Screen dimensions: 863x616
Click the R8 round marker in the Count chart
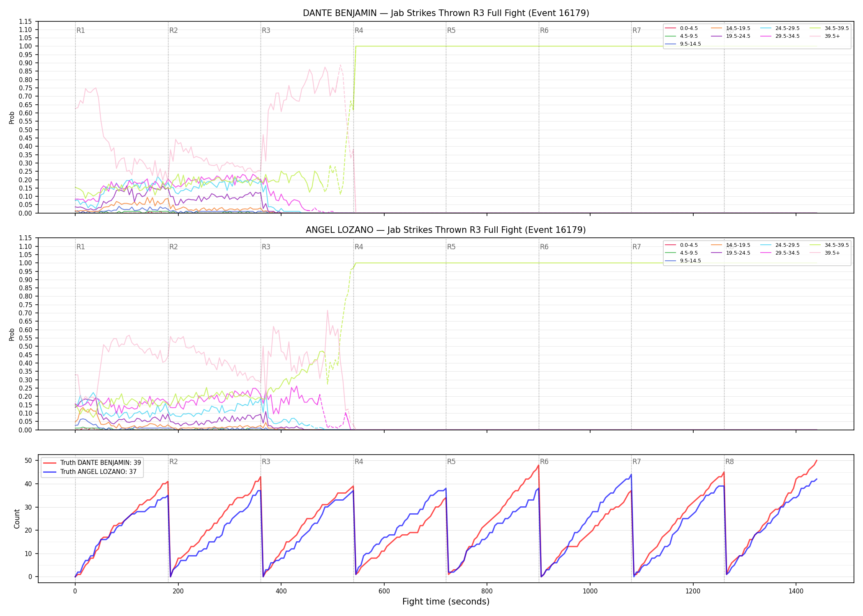pyautogui.click(x=729, y=462)
